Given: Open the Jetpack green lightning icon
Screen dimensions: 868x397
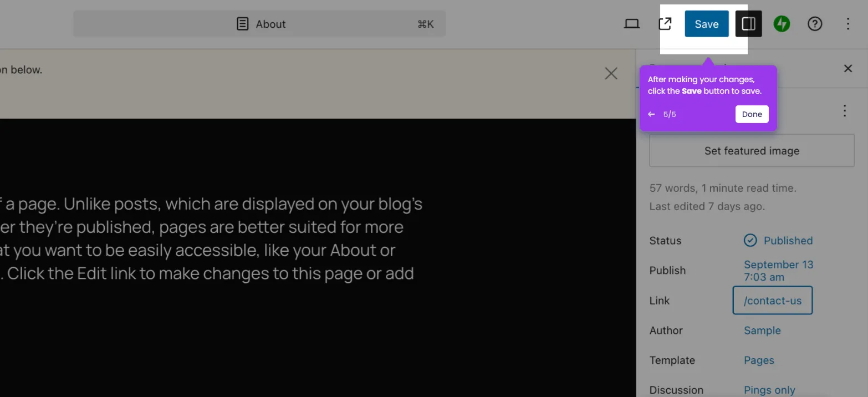Looking at the screenshot, I should (x=782, y=24).
